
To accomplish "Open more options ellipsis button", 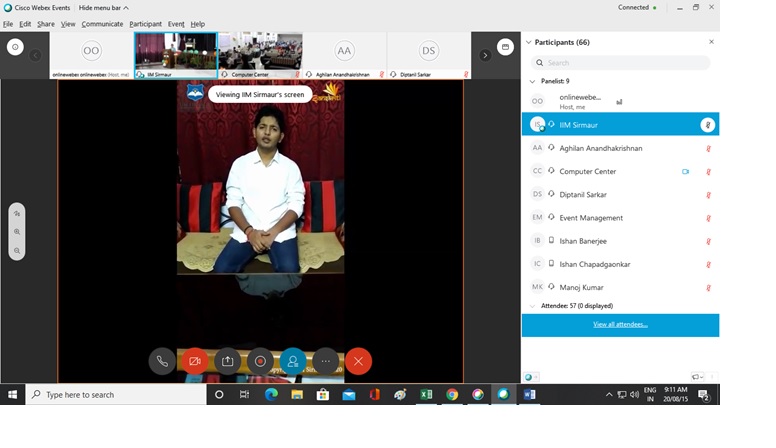I will [326, 361].
